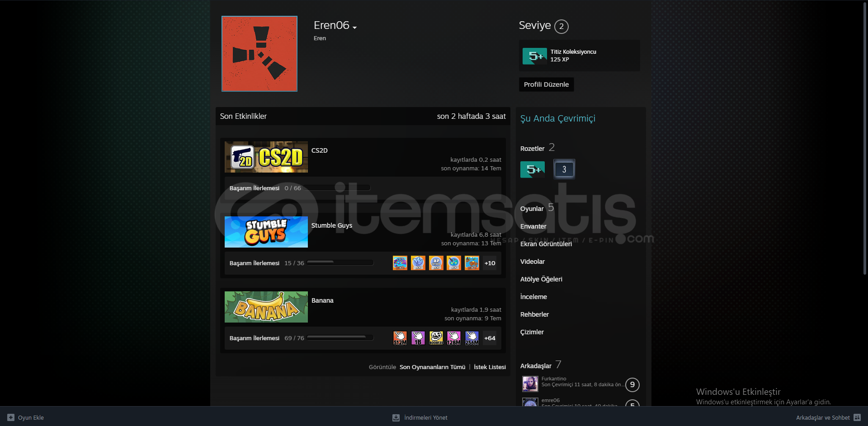Open the Envanter inventory link
This screenshot has height=426, width=868.
[x=533, y=226]
